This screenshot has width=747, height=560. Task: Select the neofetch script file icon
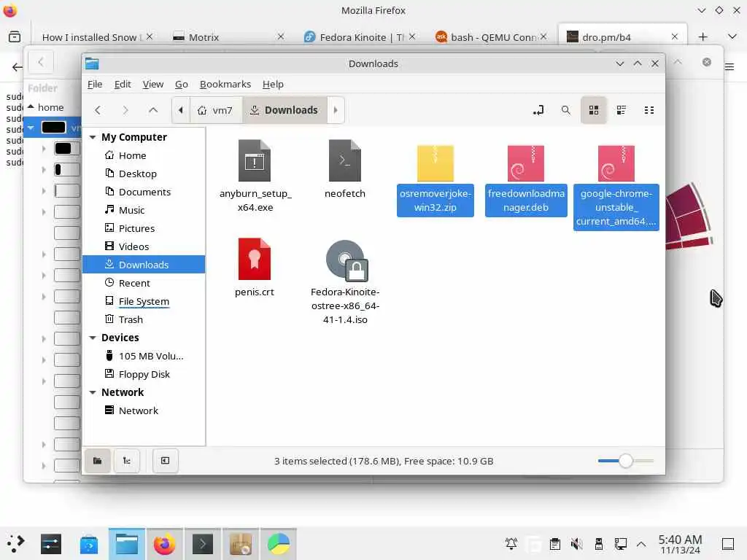(x=345, y=160)
